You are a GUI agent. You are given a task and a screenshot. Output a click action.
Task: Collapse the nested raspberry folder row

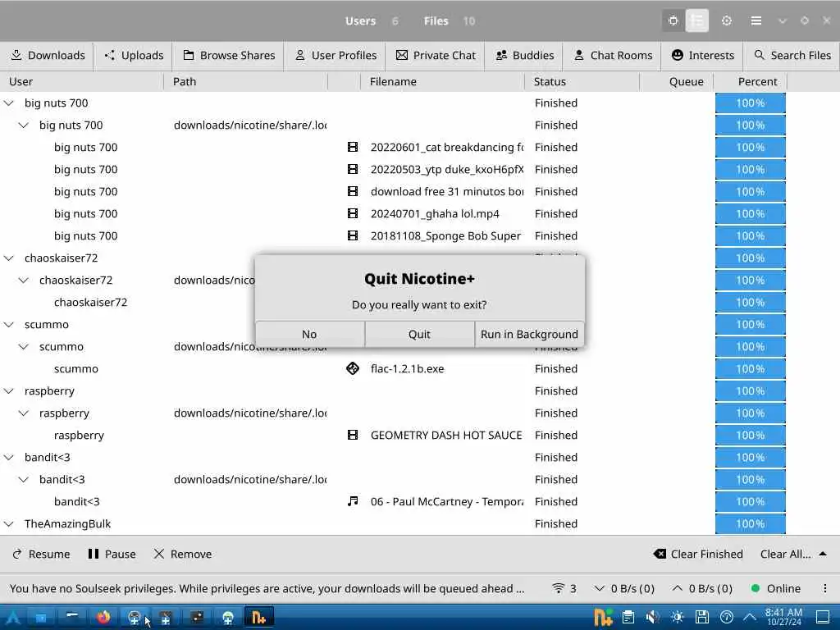(x=24, y=413)
